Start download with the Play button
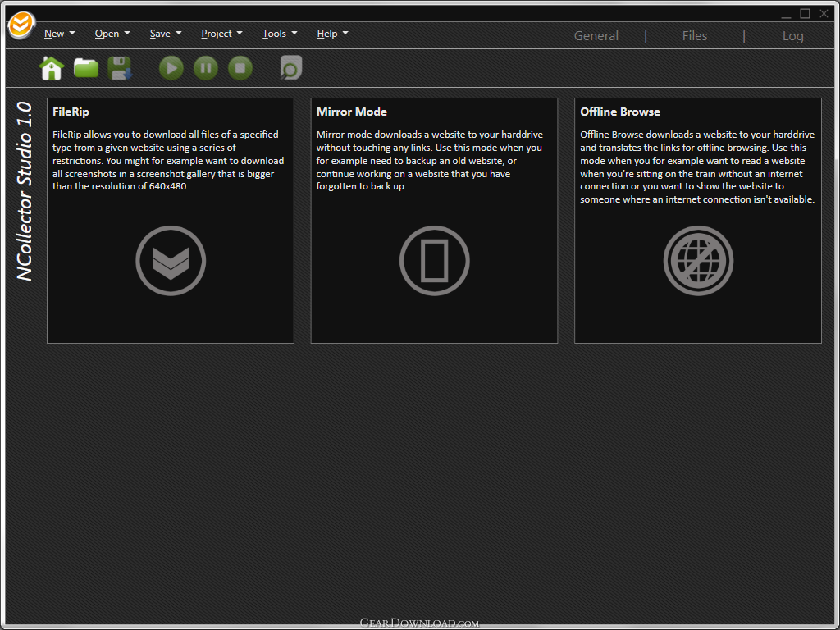Viewport: 840px width, 630px height. click(x=171, y=68)
